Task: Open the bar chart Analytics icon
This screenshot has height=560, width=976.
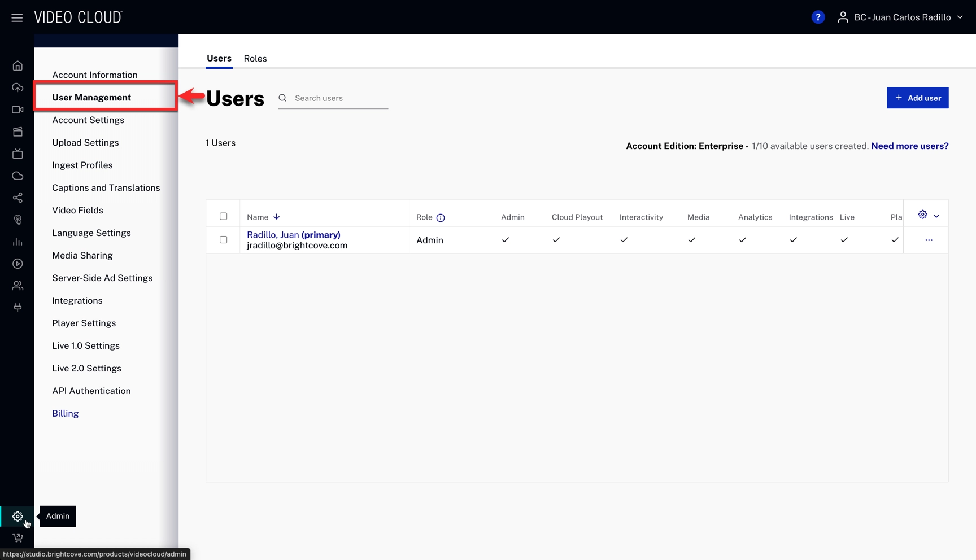Action: click(x=18, y=242)
